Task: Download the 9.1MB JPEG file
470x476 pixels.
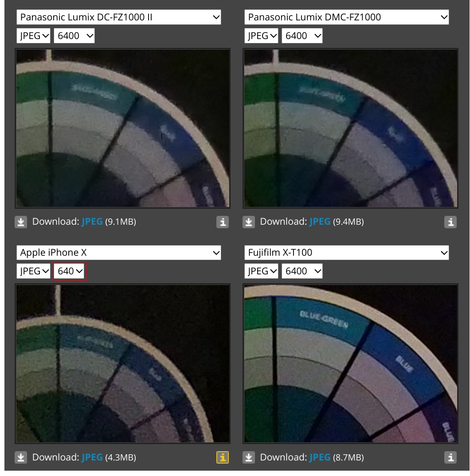Action: click(x=92, y=222)
